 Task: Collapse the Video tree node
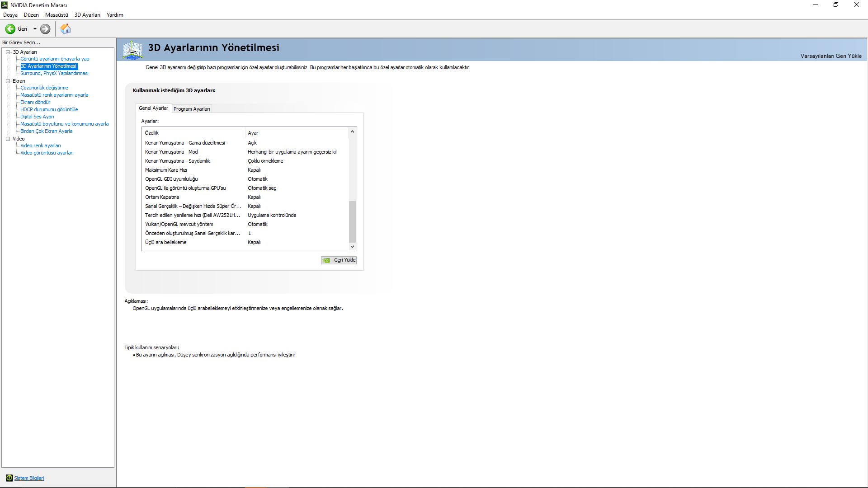tap(8, 139)
